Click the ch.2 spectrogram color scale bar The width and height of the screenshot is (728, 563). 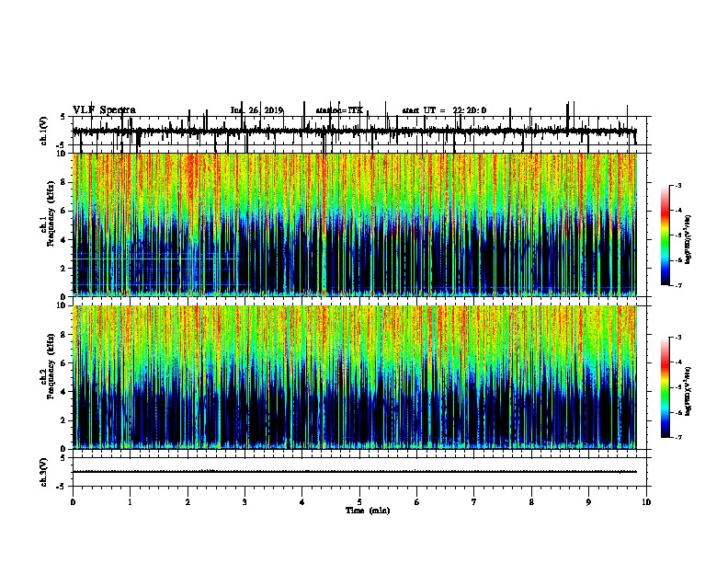[665, 387]
